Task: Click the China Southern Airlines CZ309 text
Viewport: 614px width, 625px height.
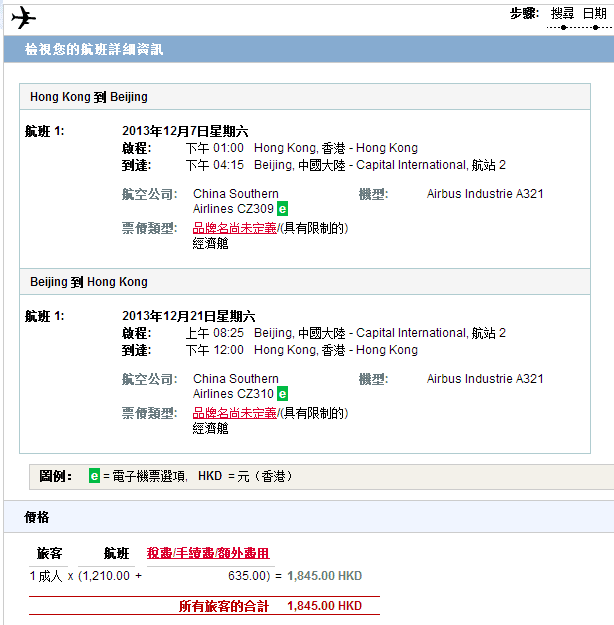Action: [235, 201]
